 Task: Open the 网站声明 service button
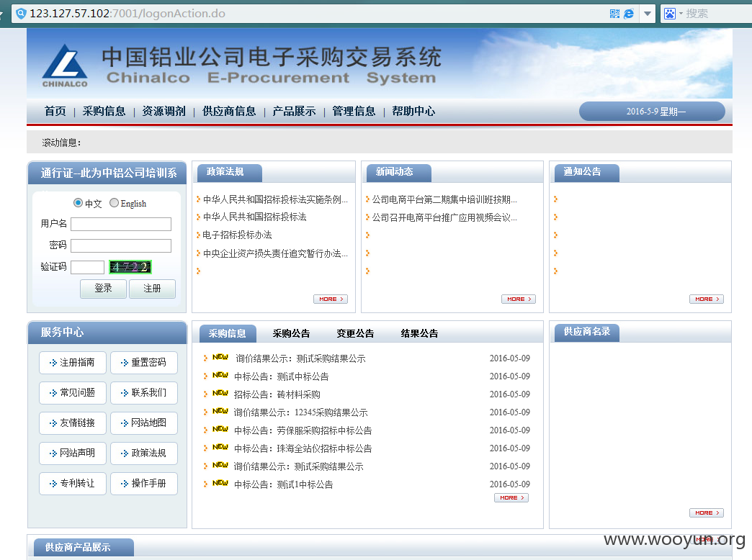tap(73, 453)
